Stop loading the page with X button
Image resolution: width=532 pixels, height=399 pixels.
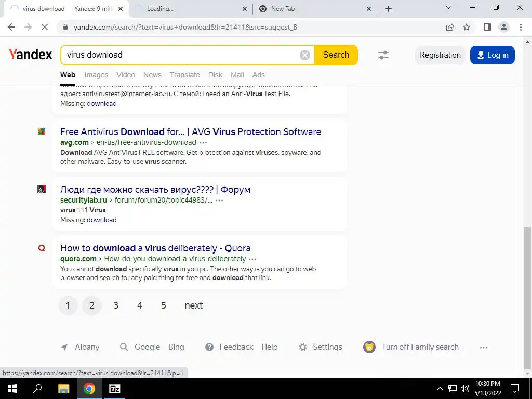pyautogui.click(x=45, y=27)
